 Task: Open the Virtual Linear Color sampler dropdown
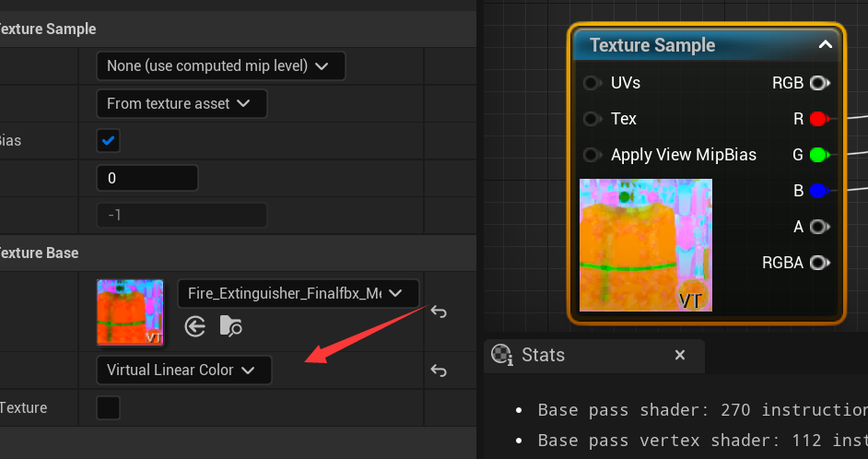(183, 371)
